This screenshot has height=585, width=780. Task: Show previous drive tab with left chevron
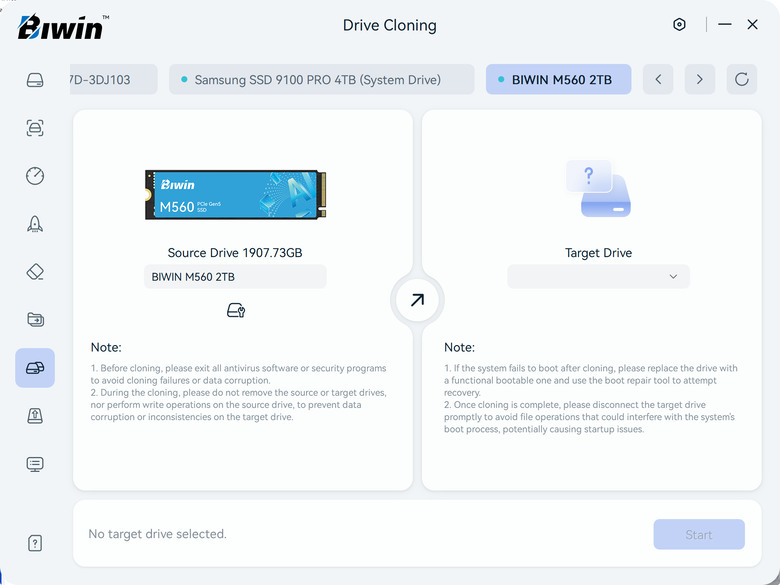pos(658,80)
